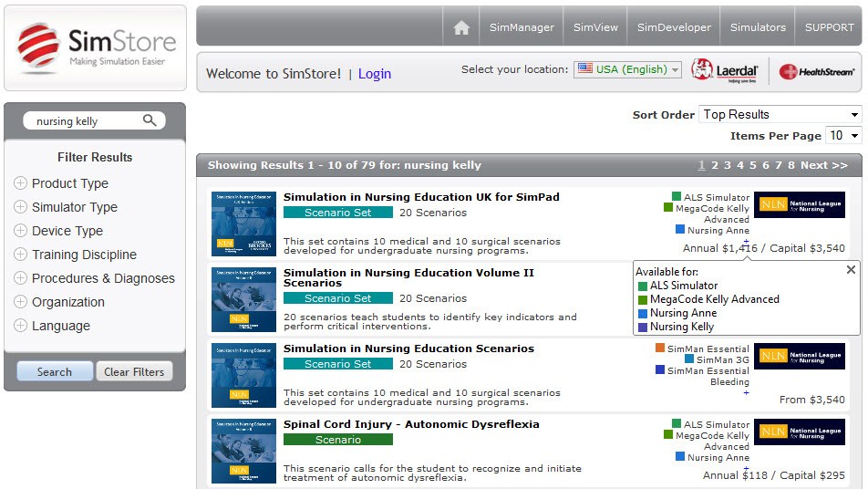The width and height of the screenshot is (868, 489).
Task: Open the SUPPORT menu
Action: (829, 27)
